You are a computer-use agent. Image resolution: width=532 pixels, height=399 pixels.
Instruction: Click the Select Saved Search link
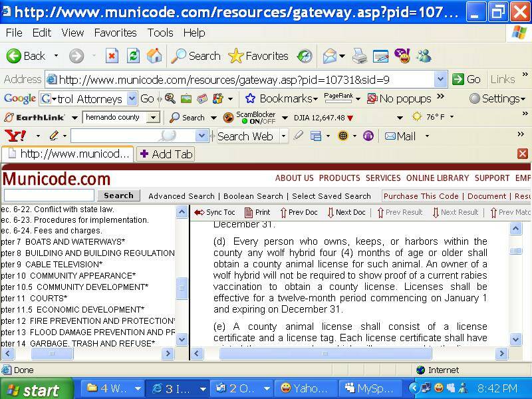pos(331,196)
